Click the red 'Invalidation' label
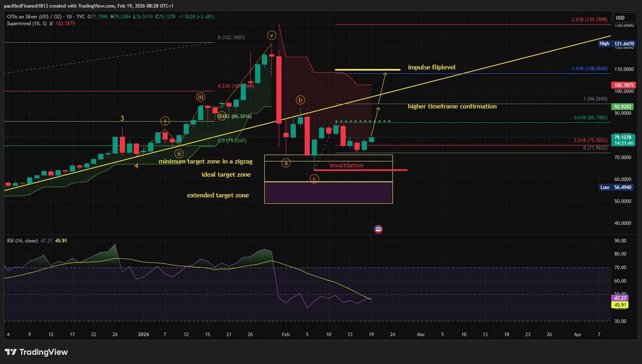 pos(347,165)
